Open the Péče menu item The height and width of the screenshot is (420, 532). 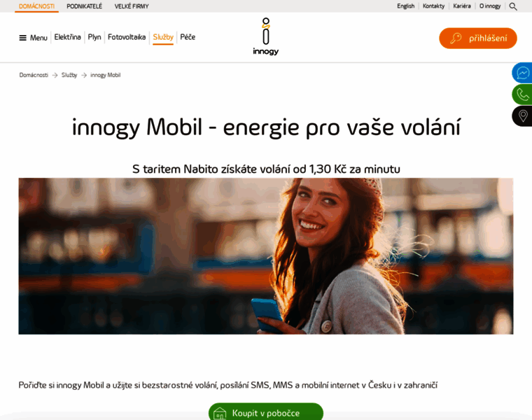point(188,37)
